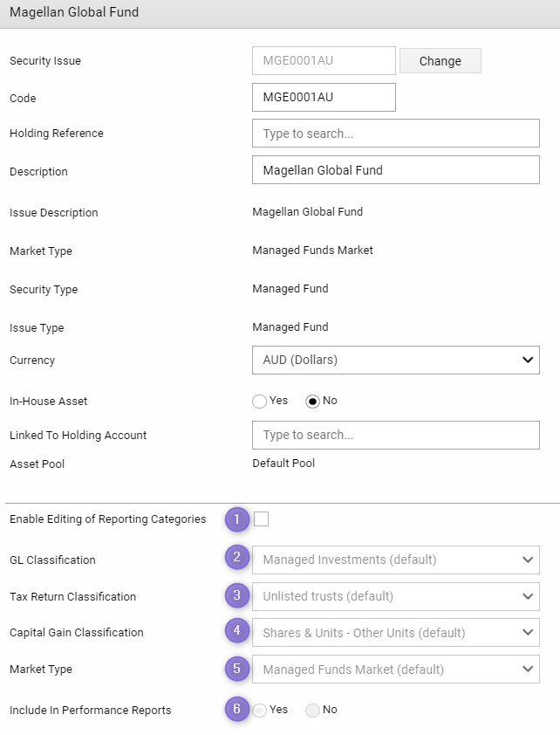Open the Capital Gain Classification dropdown
The width and height of the screenshot is (560, 735).
(396, 633)
